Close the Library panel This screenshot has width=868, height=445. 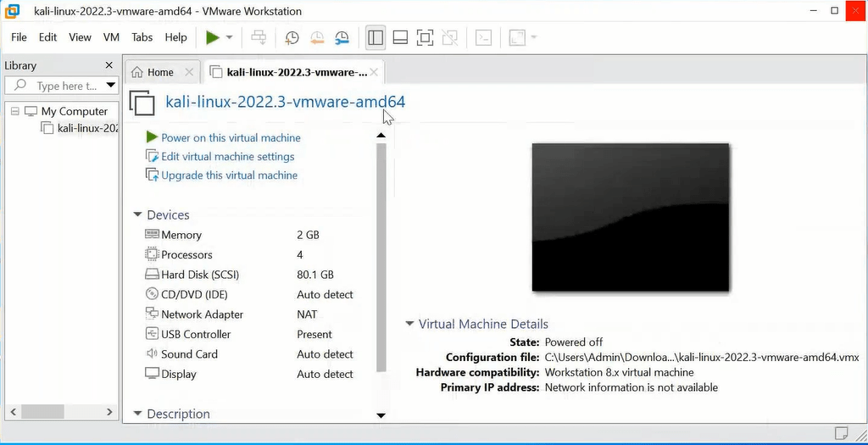(109, 65)
